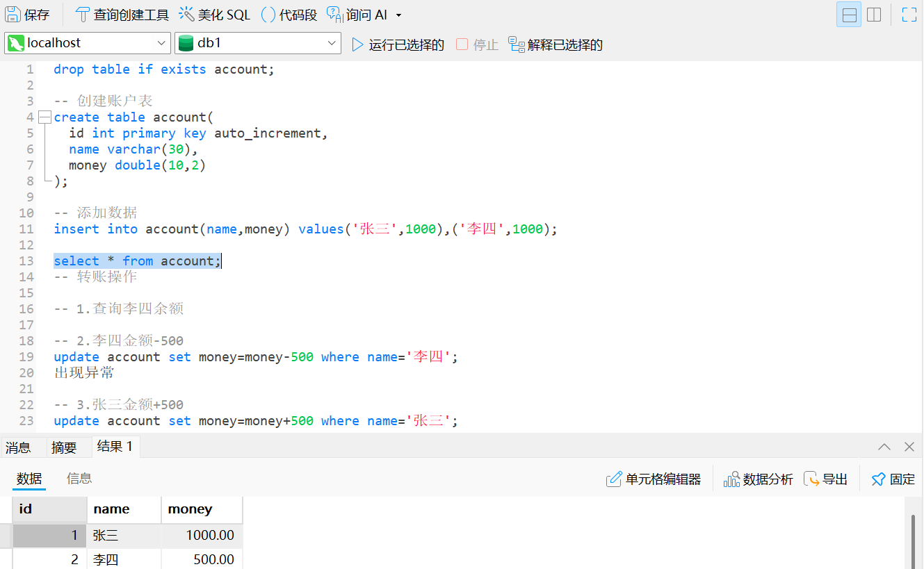
Task: Click line 1 drop table statement
Action: 164,69
